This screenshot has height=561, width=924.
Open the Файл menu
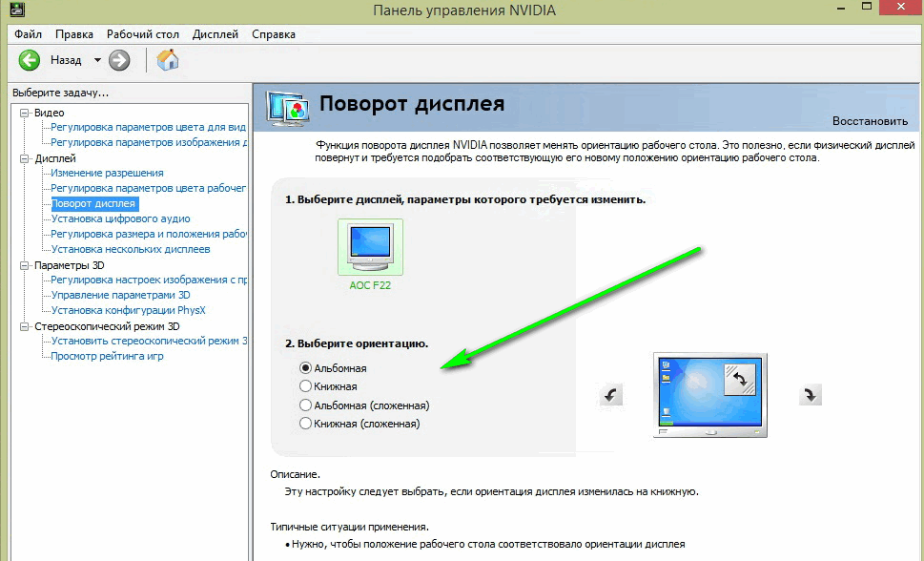(x=28, y=34)
